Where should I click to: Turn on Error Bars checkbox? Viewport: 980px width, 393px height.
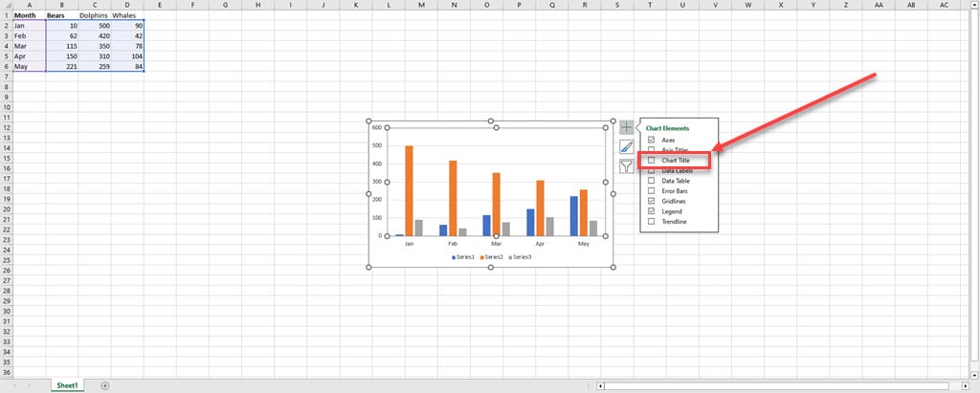(x=651, y=190)
